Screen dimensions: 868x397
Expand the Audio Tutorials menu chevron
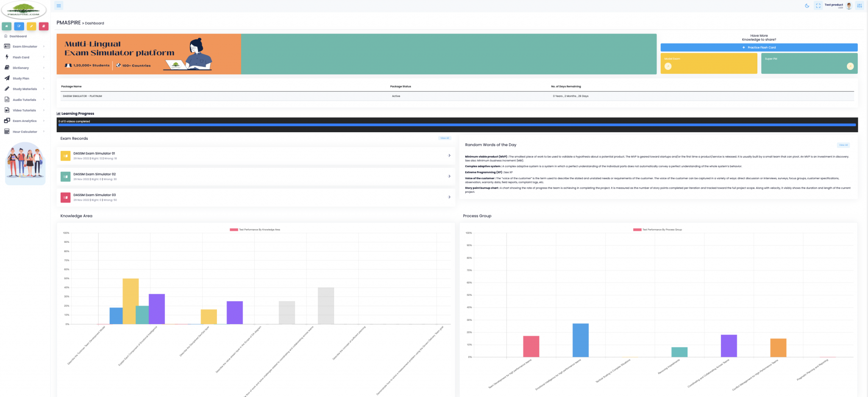tap(44, 100)
